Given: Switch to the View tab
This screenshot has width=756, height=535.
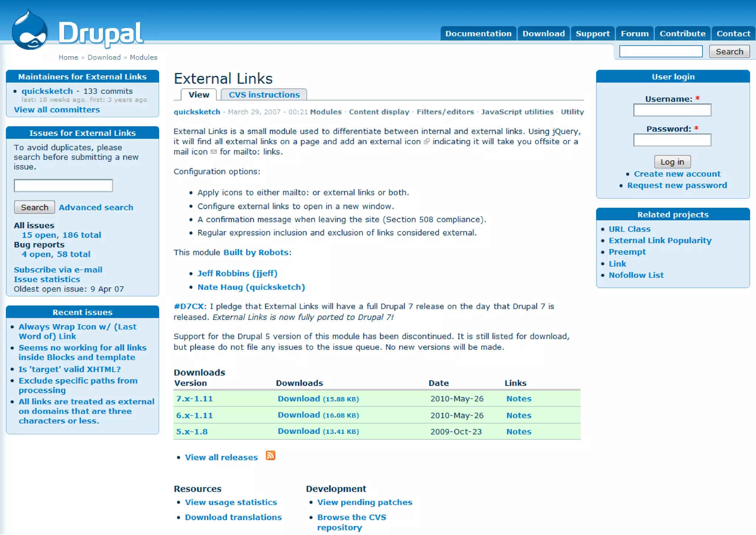Looking at the screenshot, I should click(x=199, y=95).
